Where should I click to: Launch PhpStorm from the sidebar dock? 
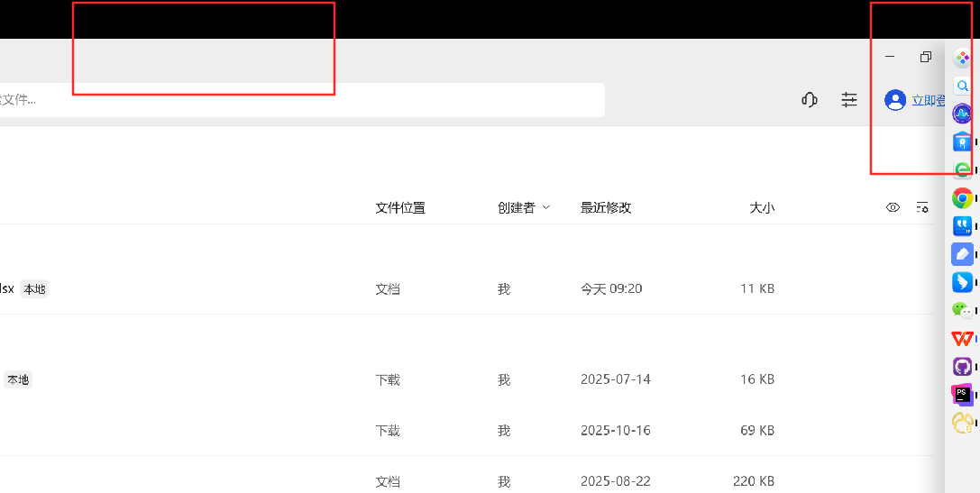point(963,394)
